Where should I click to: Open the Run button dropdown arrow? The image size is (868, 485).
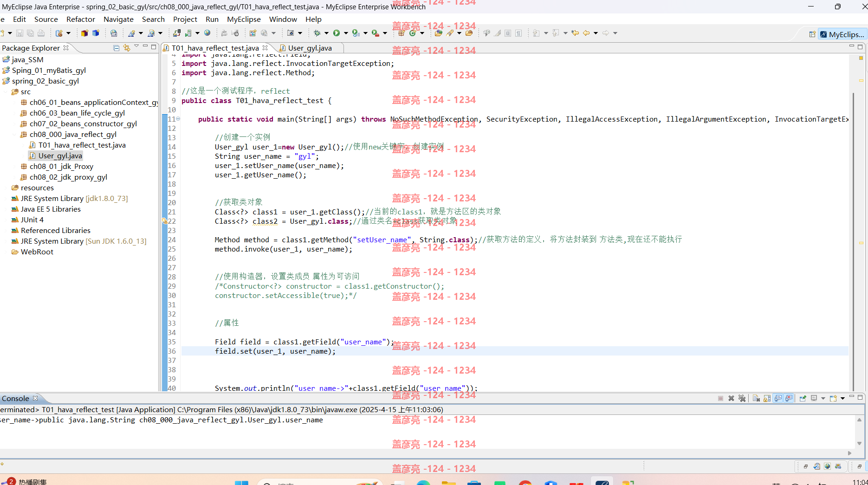coord(346,33)
